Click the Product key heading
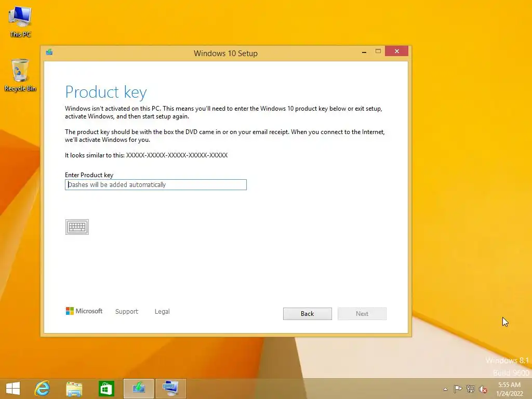532x399 pixels. [106, 92]
